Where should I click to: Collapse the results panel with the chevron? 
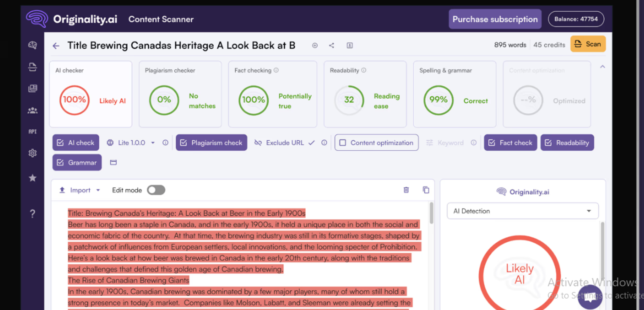pyautogui.click(x=603, y=67)
